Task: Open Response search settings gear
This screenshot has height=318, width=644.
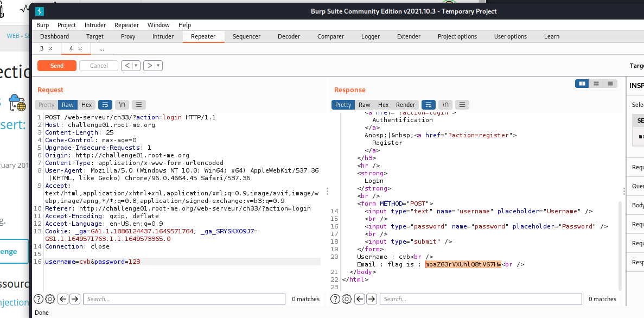Action: [x=347, y=299]
